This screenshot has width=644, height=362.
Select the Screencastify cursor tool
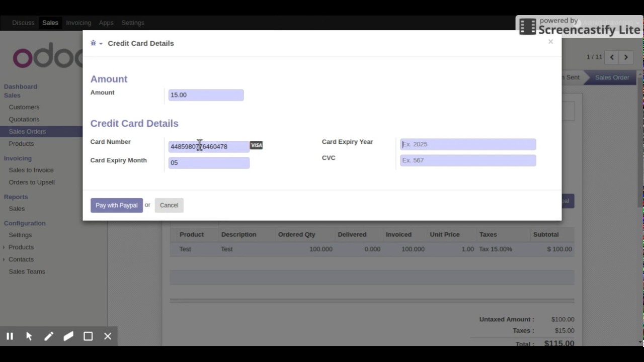pos(29,336)
